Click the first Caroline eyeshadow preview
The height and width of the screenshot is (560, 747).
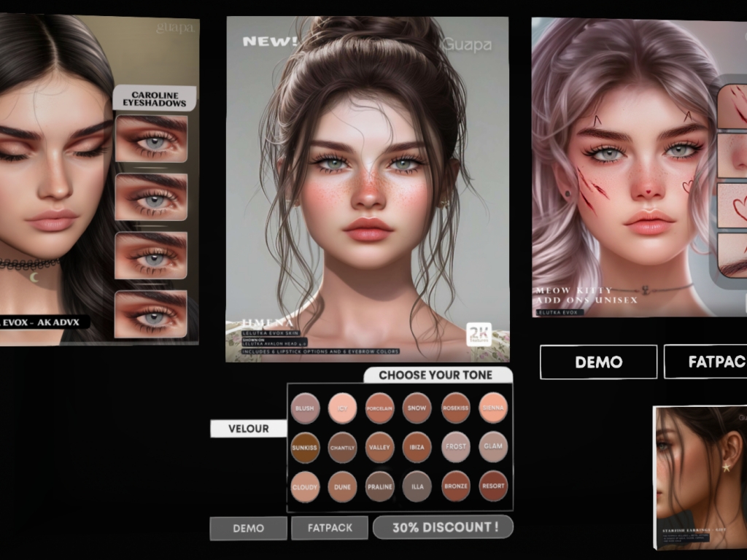point(151,139)
